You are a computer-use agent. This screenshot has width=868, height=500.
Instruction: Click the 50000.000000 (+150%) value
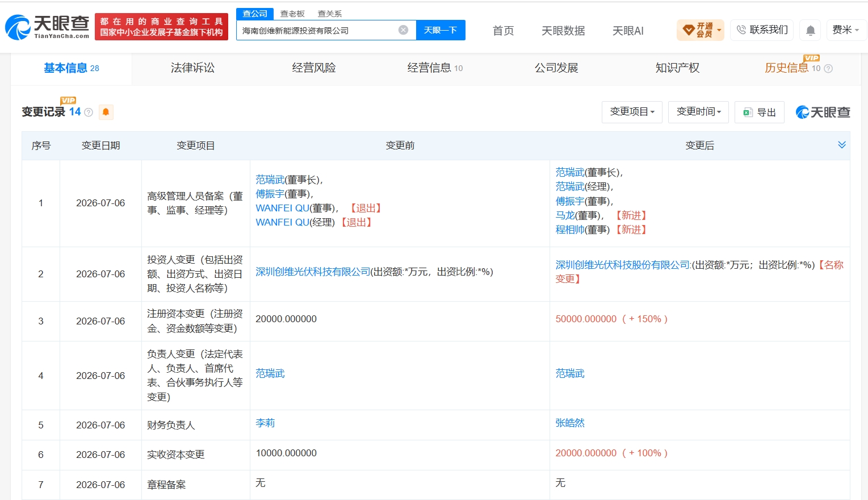click(611, 319)
